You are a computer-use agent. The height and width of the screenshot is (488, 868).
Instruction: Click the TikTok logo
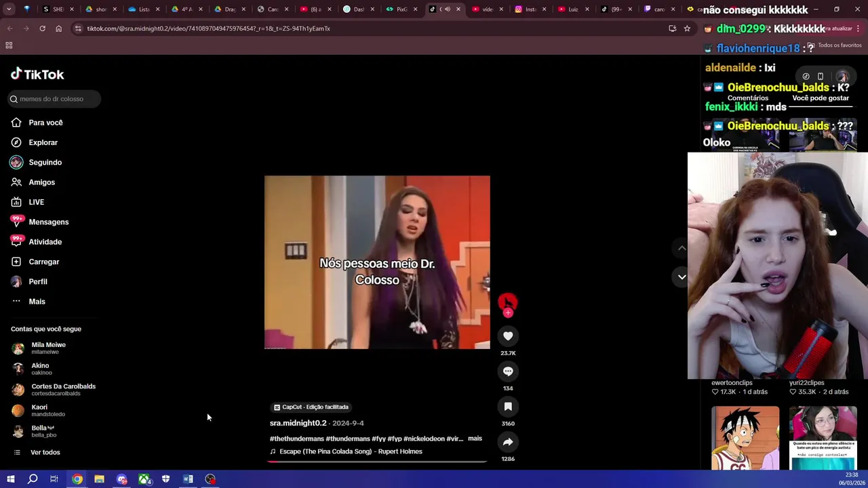(x=37, y=74)
